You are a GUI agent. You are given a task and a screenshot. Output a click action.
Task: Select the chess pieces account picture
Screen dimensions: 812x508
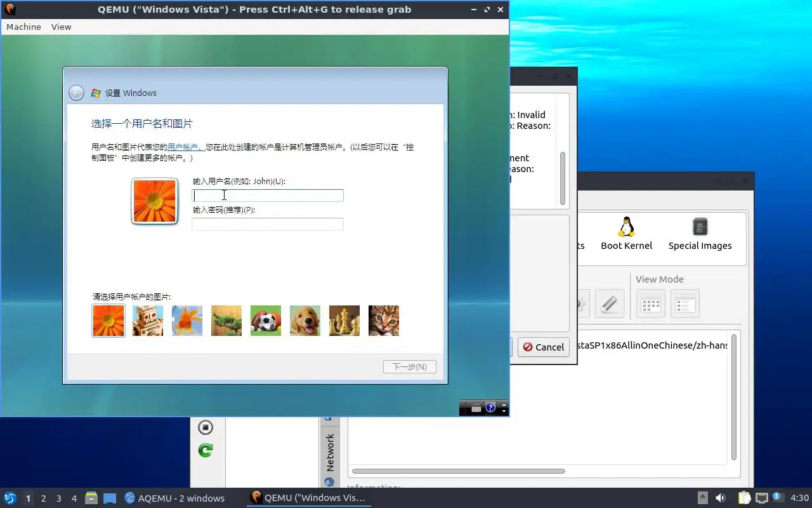coord(344,321)
